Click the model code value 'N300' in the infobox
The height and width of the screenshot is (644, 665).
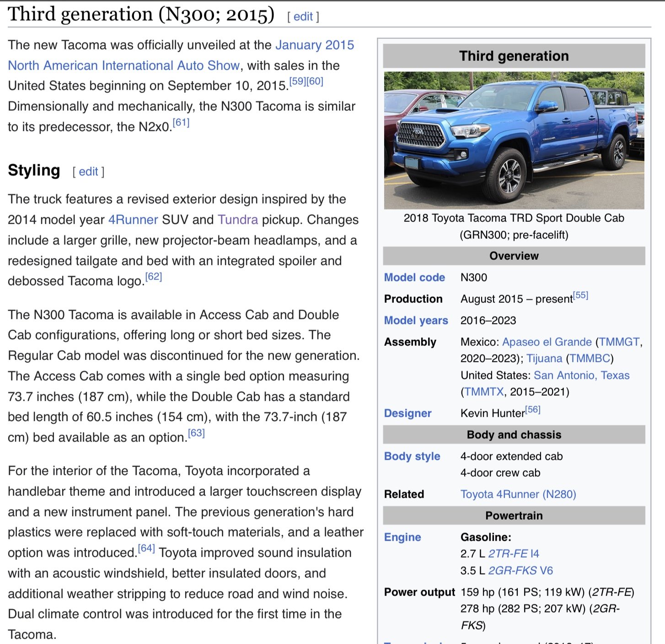coord(474,278)
